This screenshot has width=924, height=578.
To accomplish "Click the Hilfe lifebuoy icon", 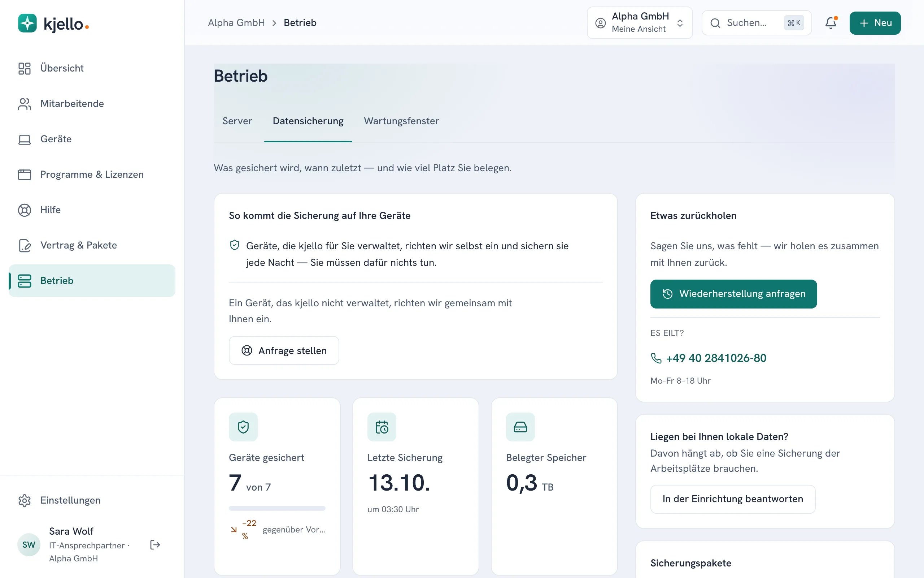I will (x=25, y=210).
